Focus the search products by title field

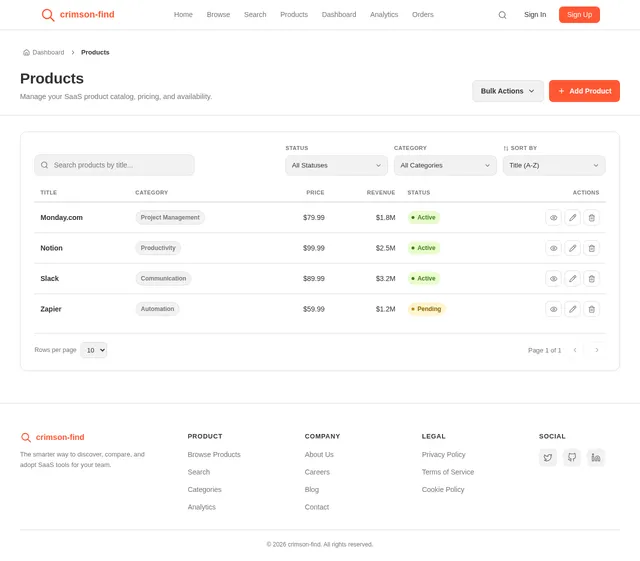pyautogui.click(x=114, y=165)
